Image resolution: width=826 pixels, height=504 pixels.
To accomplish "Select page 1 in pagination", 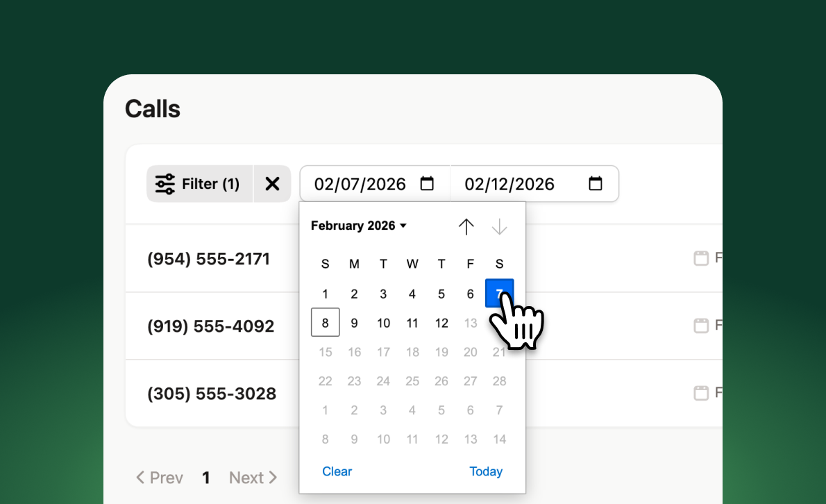I will [x=206, y=478].
